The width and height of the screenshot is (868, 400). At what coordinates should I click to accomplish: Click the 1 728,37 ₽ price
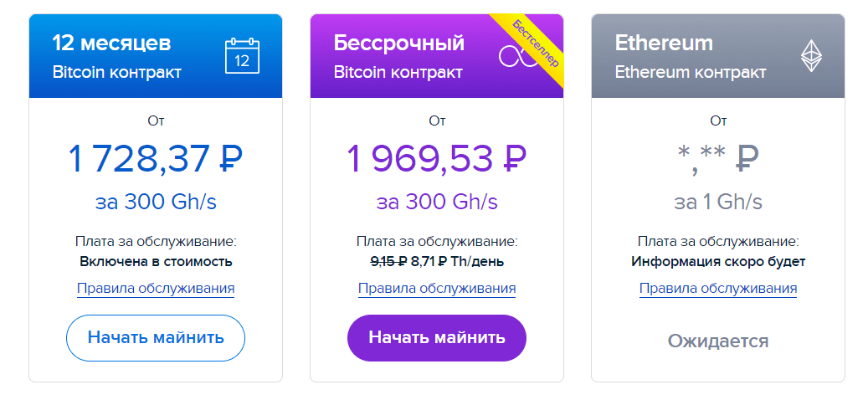(156, 157)
